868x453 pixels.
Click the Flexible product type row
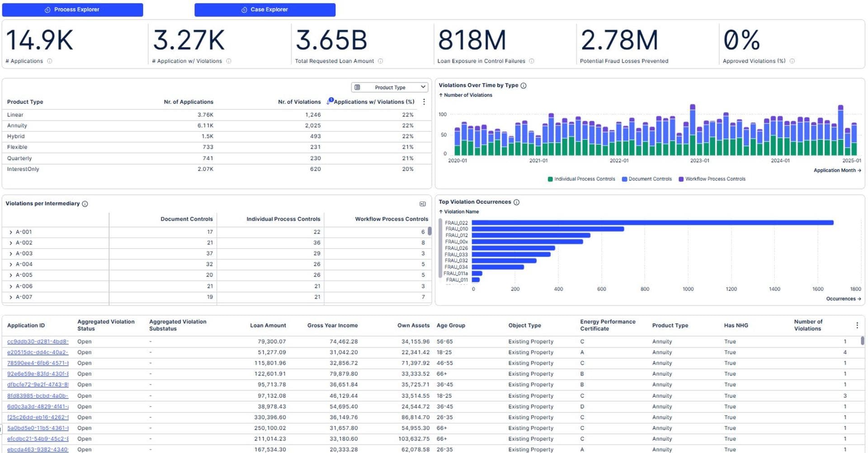217,147
